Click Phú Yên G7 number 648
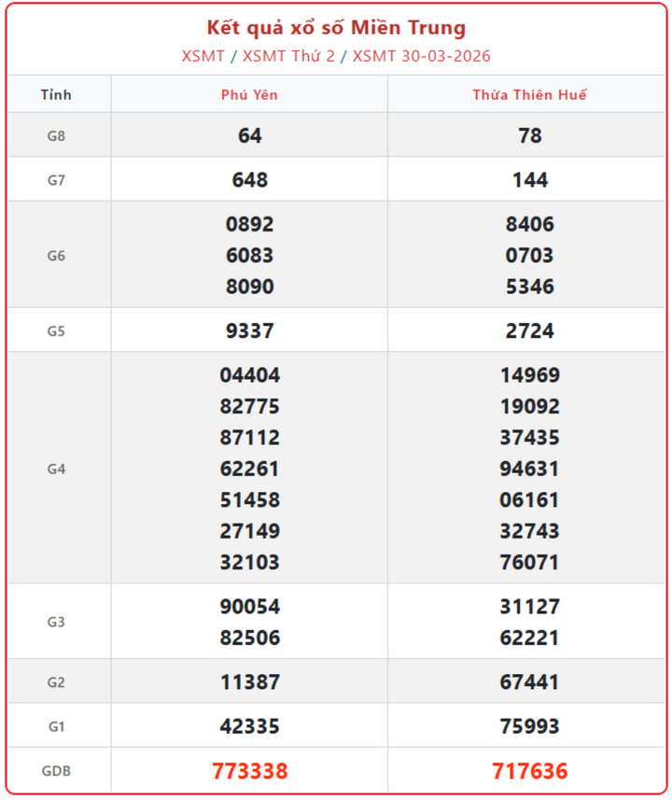Screen dimensions: 672x800 249,180
